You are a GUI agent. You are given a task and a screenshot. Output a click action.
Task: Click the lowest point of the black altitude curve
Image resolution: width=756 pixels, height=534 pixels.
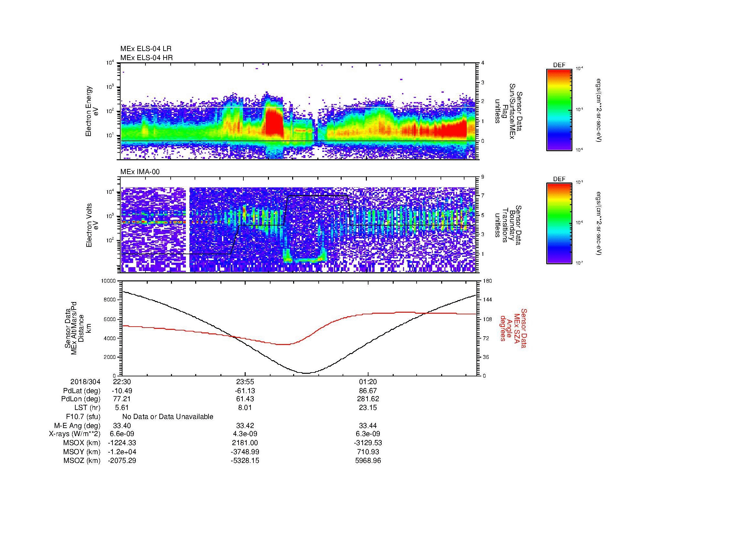tap(306, 373)
